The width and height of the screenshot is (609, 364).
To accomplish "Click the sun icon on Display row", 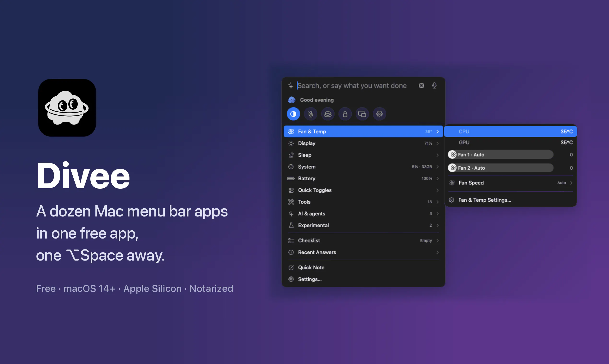I will pyautogui.click(x=291, y=143).
